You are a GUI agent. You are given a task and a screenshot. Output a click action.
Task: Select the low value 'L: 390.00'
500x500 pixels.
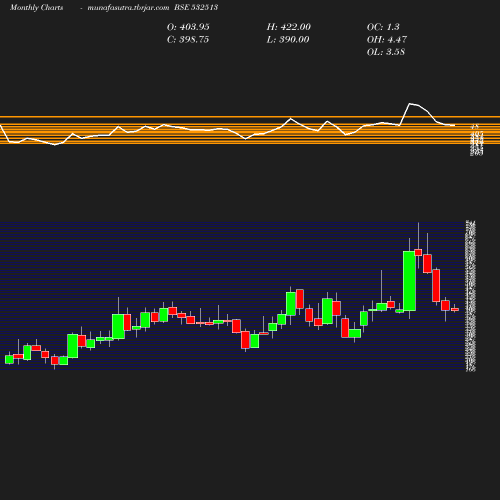(288, 40)
